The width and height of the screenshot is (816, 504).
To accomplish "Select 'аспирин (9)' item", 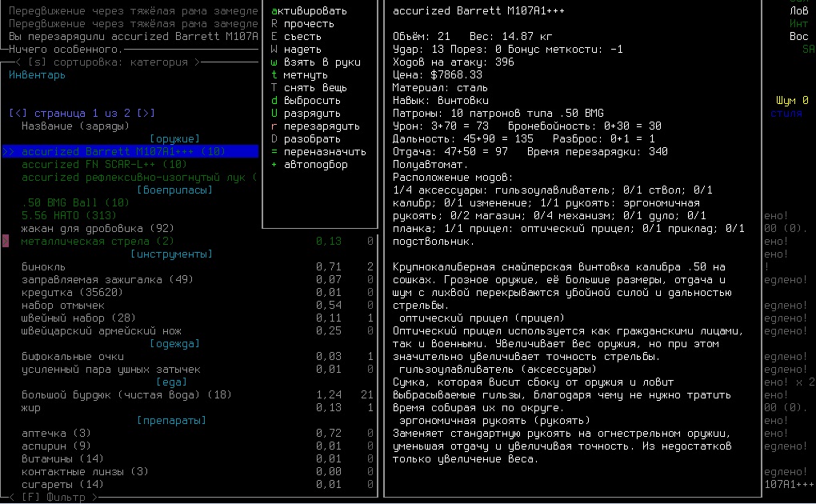I will [56, 446].
